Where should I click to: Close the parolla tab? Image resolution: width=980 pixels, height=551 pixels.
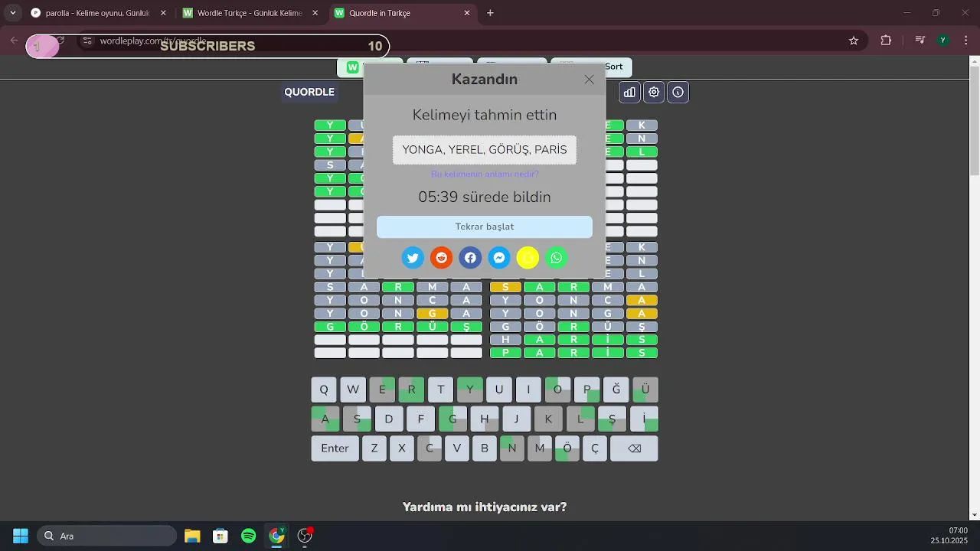tap(163, 13)
